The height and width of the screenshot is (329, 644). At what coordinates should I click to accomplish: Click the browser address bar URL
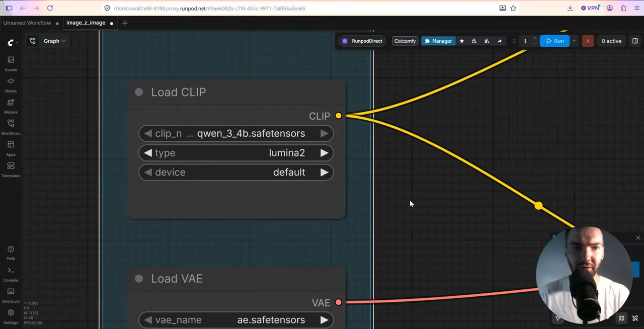pos(209,9)
